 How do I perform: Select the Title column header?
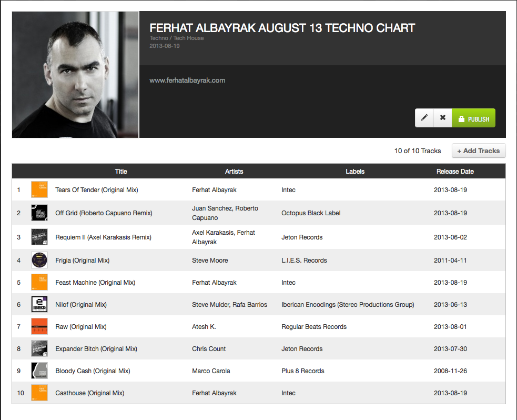[x=121, y=171]
